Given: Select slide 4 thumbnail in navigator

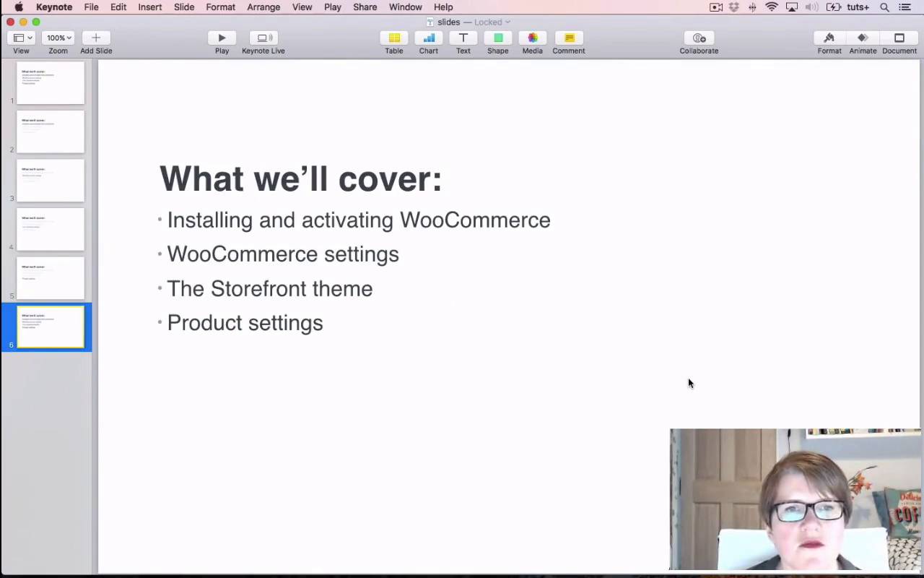Looking at the screenshot, I should [x=51, y=229].
